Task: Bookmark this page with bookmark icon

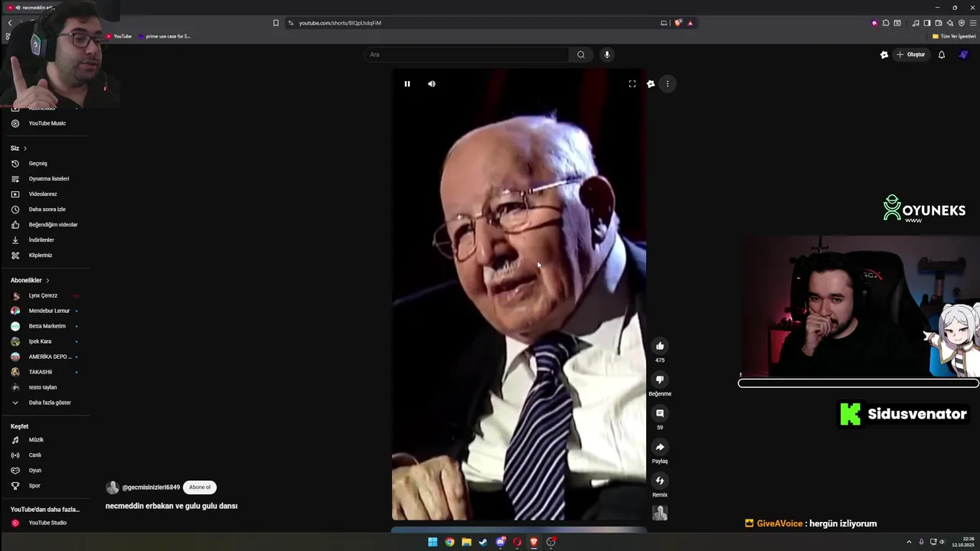Action: [276, 23]
